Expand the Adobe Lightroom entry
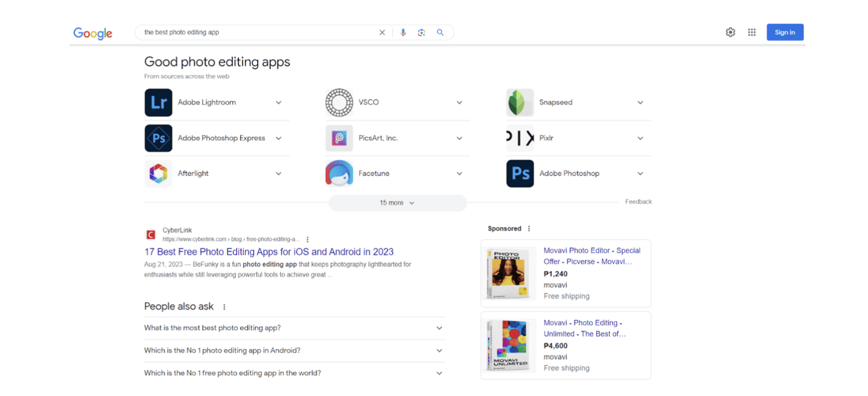This screenshot has height=396, width=868. coord(279,103)
